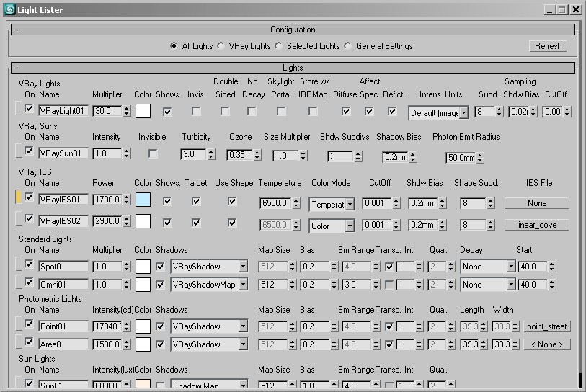Toggle VRayIES01 Target checkbox
Screen dimensions: 586x392
tap(196, 202)
